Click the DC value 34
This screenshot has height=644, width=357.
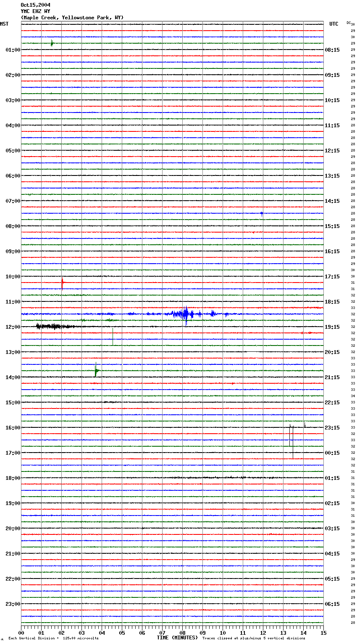[x=353, y=396]
